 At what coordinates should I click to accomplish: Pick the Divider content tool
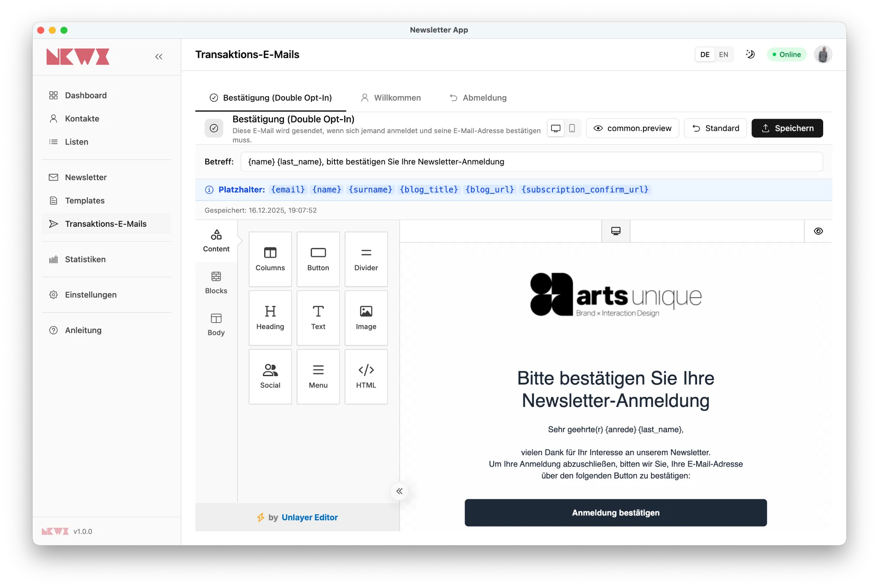coord(366,259)
